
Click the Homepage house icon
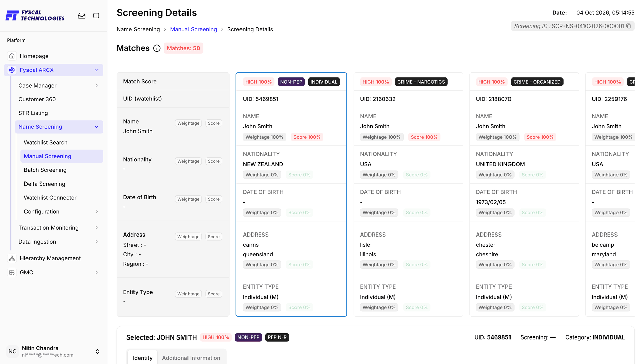(12, 56)
